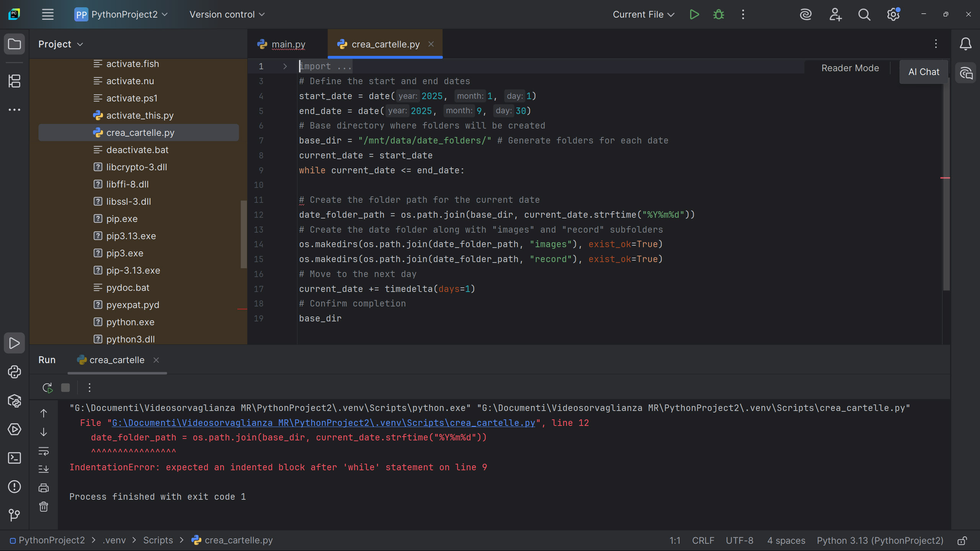Open the main hamburger menu
This screenshot has height=551, width=980.
click(x=47, y=15)
